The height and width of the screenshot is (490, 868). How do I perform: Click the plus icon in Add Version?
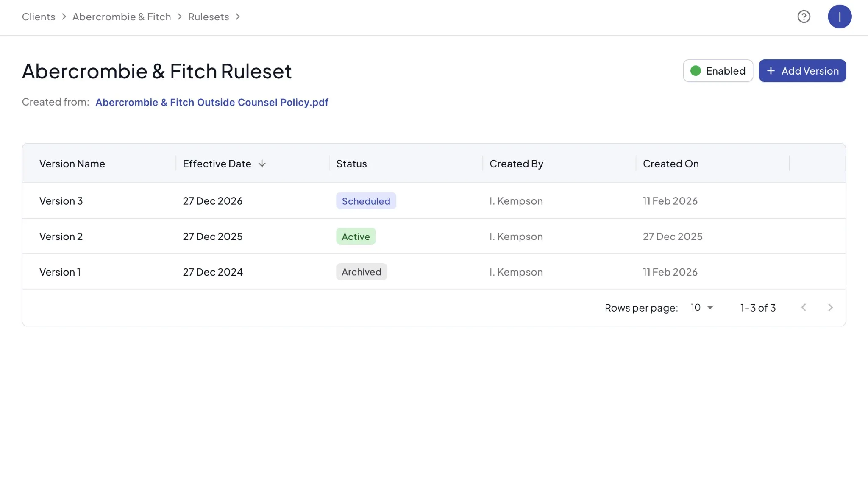771,71
